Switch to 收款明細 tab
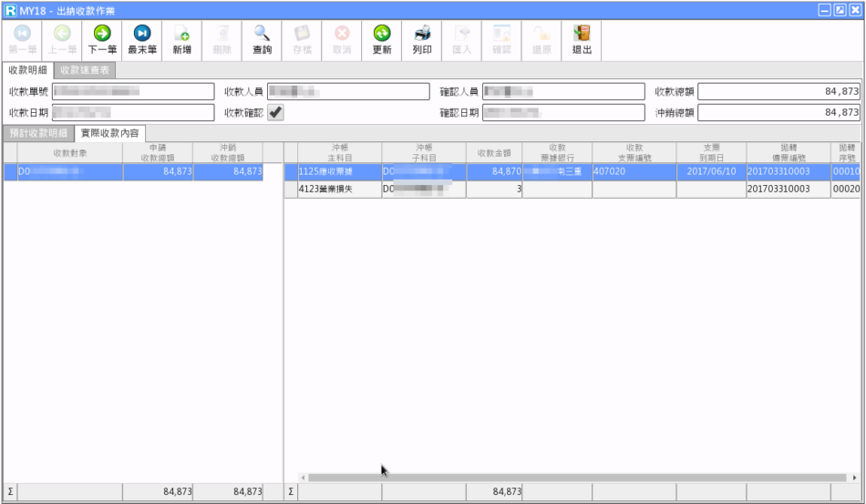This screenshot has height=504, width=866. (x=27, y=70)
